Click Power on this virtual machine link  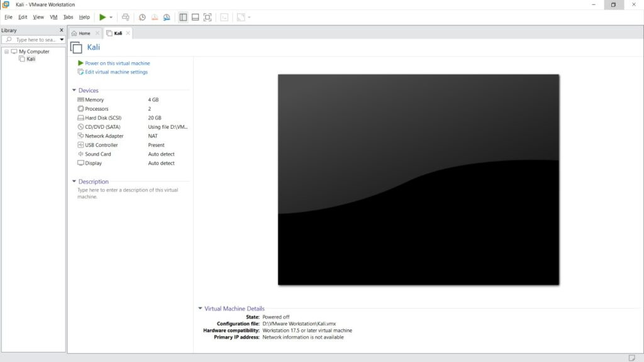click(x=117, y=63)
